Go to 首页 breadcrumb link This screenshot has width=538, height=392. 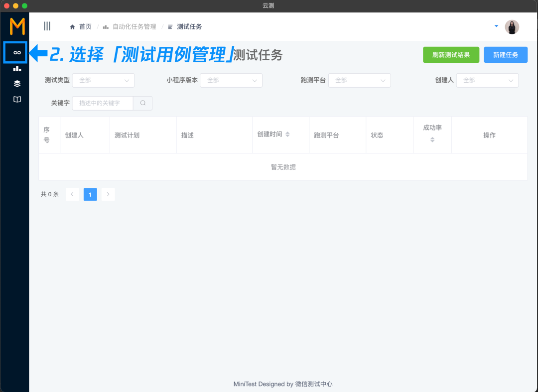85,27
